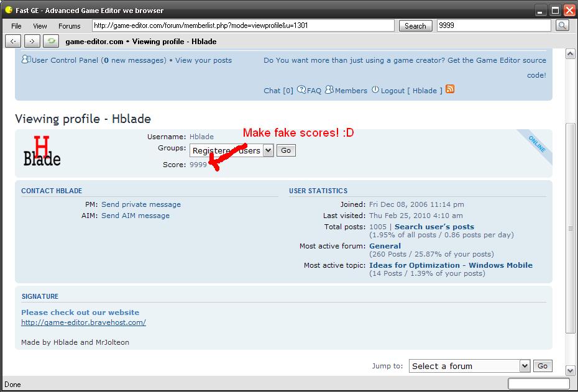Minimize the Fast GE browser window
Screen dimensions: 578x392
pyautogui.click(x=541, y=11)
